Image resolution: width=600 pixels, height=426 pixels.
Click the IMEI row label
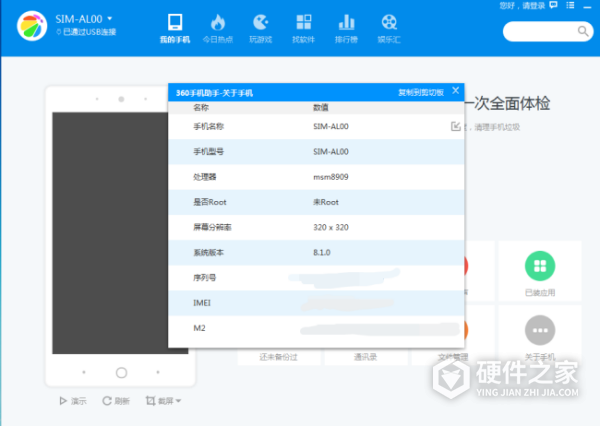202,303
